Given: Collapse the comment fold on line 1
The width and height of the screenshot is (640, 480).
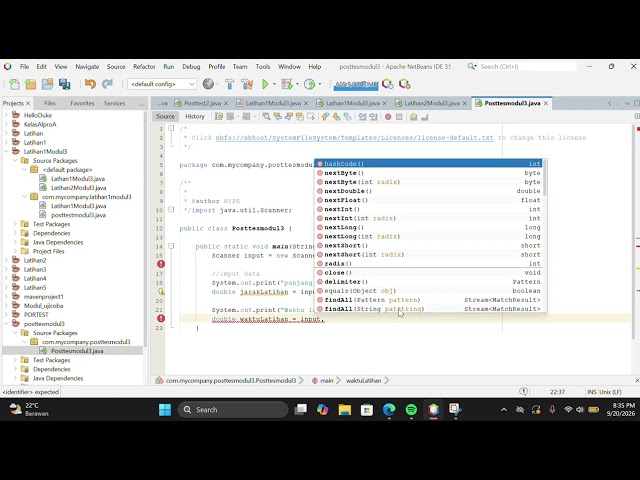Looking at the screenshot, I should click(x=171, y=128).
